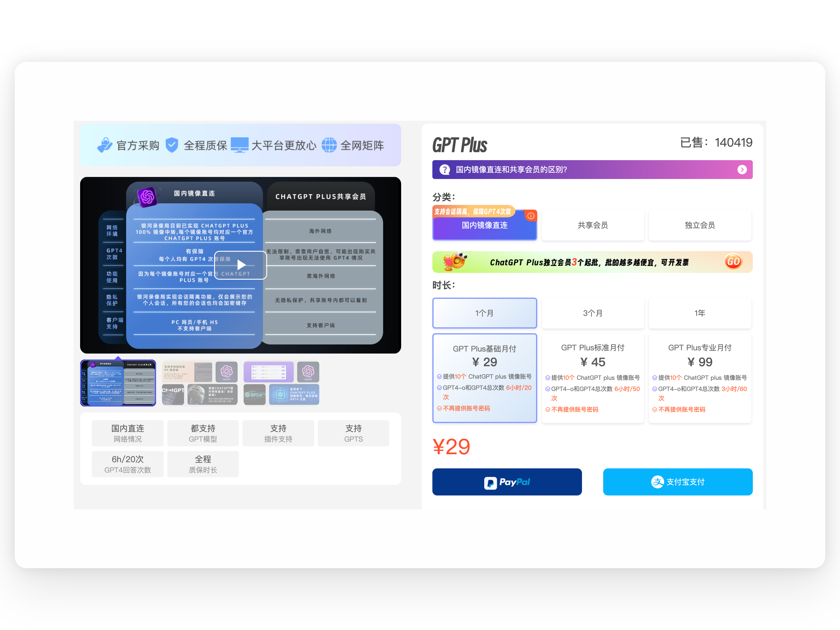Screen dimensions: 840x630
Task: Select GPT Plus专业月付 ¥99 plan
Action: tap(700, 378)
